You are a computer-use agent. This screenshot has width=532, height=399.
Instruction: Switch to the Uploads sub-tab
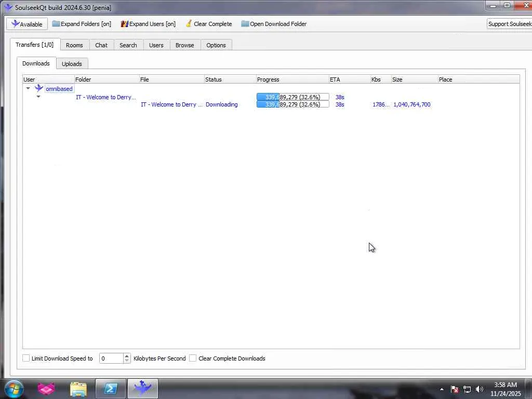[72, 64]
